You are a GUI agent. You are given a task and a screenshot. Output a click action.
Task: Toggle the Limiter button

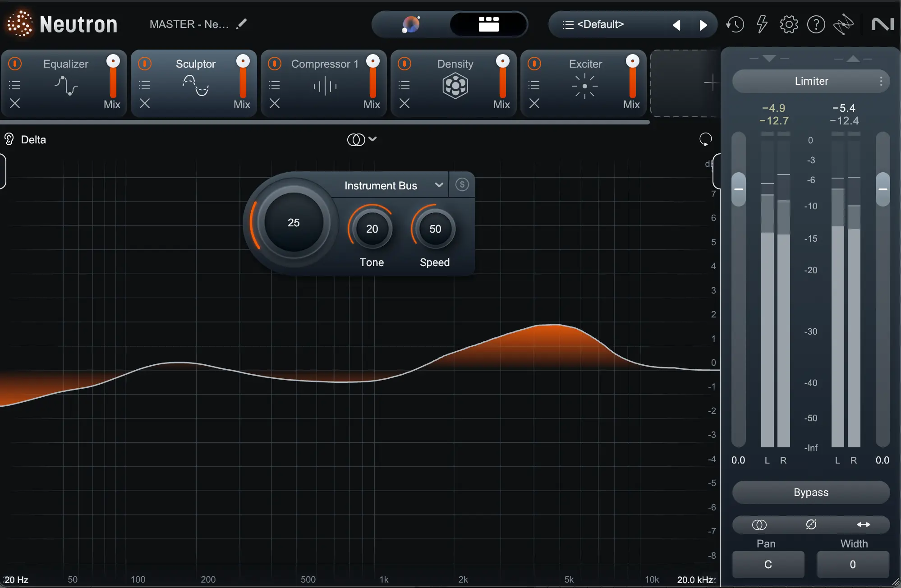pyautogui.click(x=811, y=81)
